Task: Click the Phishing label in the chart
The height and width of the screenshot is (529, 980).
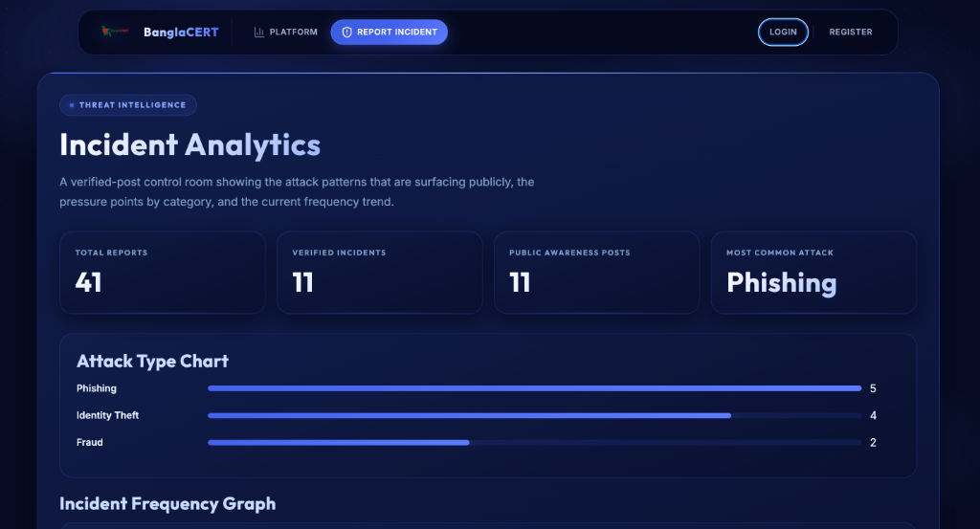Action: click(97, 388)
